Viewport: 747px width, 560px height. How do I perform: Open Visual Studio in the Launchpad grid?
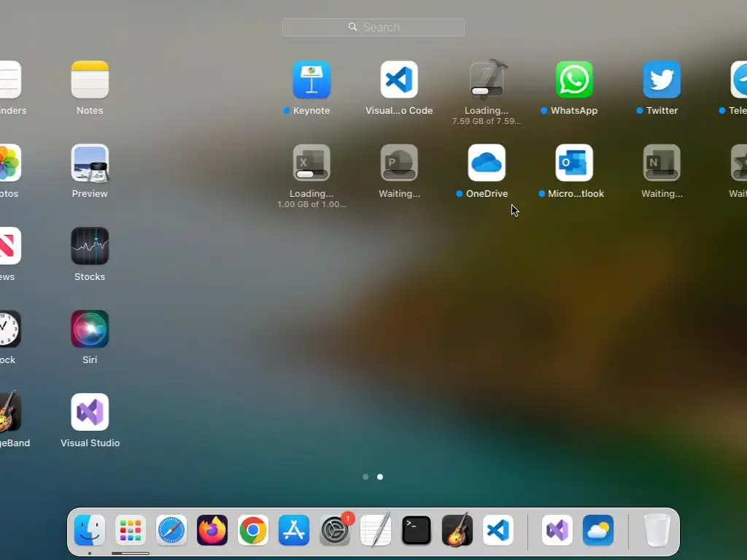[90, 412]
